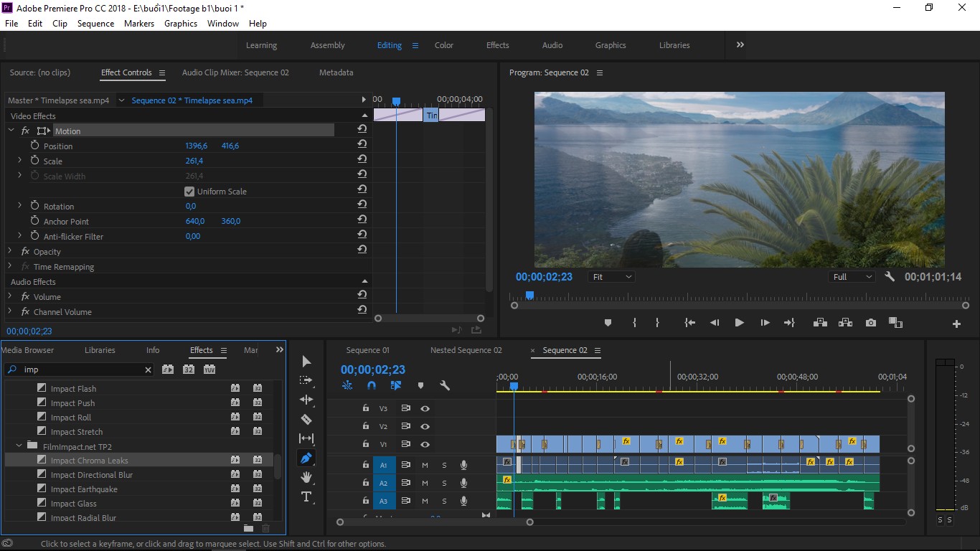Open the Sequence menu

tap(95, 24)
